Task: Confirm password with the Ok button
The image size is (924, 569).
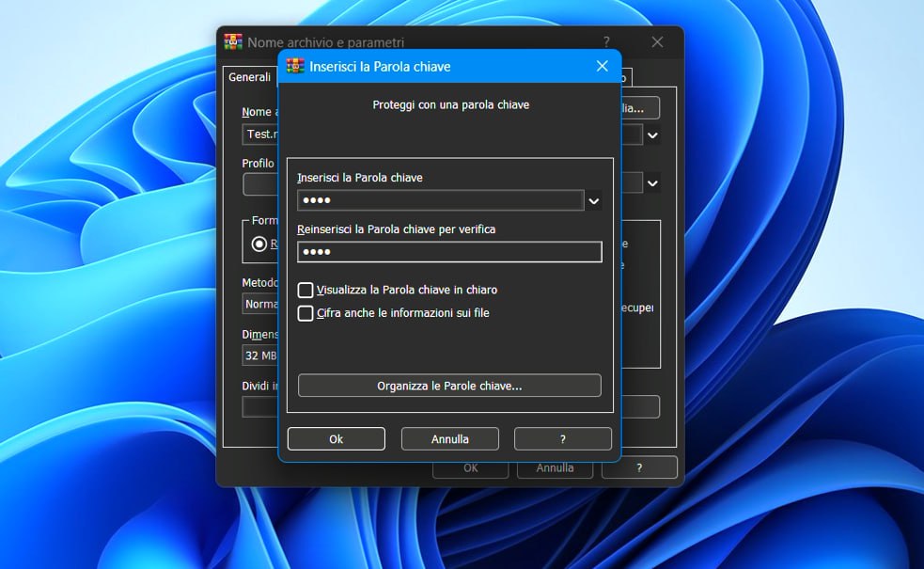Action: click(x=336, y=439)
